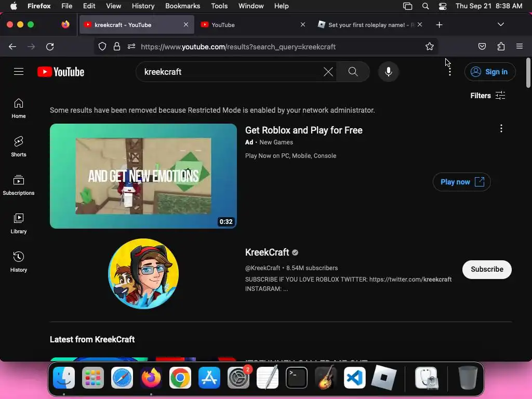Viewport: 532px width, 399px height.
Task: Click the page vertical scrollbar thumb
Action: [528, 73]
